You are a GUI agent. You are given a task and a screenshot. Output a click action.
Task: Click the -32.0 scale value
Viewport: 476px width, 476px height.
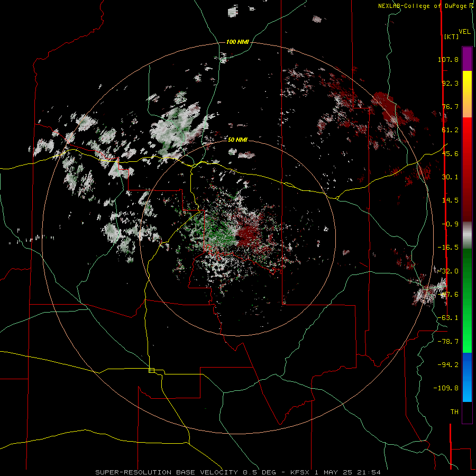448,271
